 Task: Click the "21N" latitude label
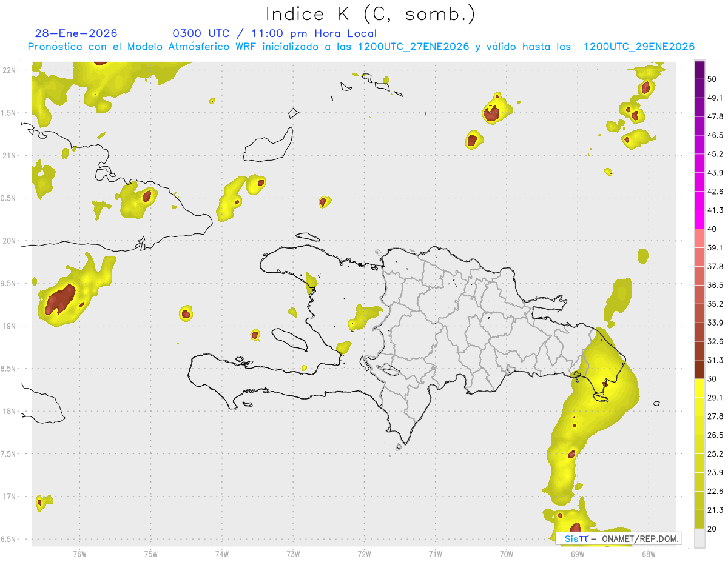tap(9, 155)
